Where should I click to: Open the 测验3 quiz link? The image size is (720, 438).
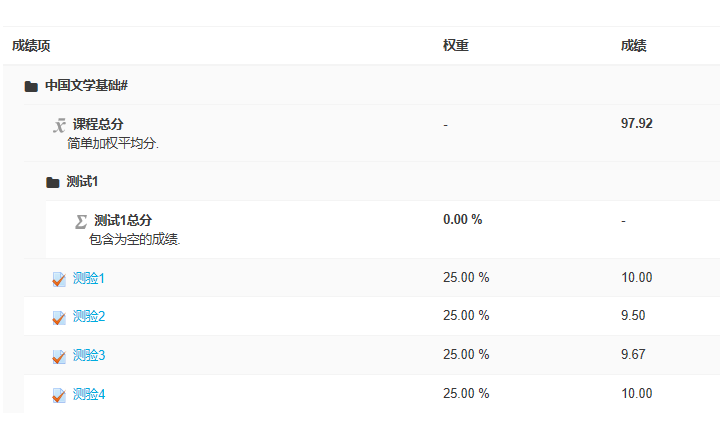tap(89, 355)
